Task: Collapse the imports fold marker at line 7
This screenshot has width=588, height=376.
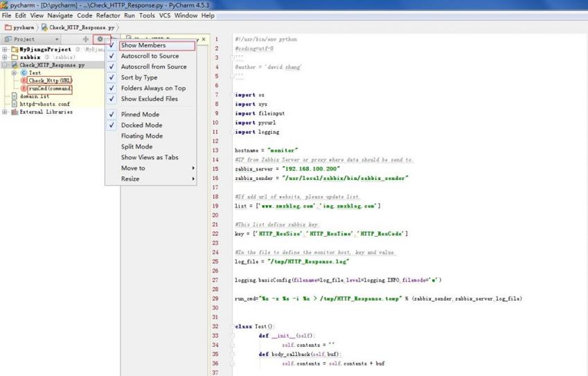Action: (x=232, y=95)
